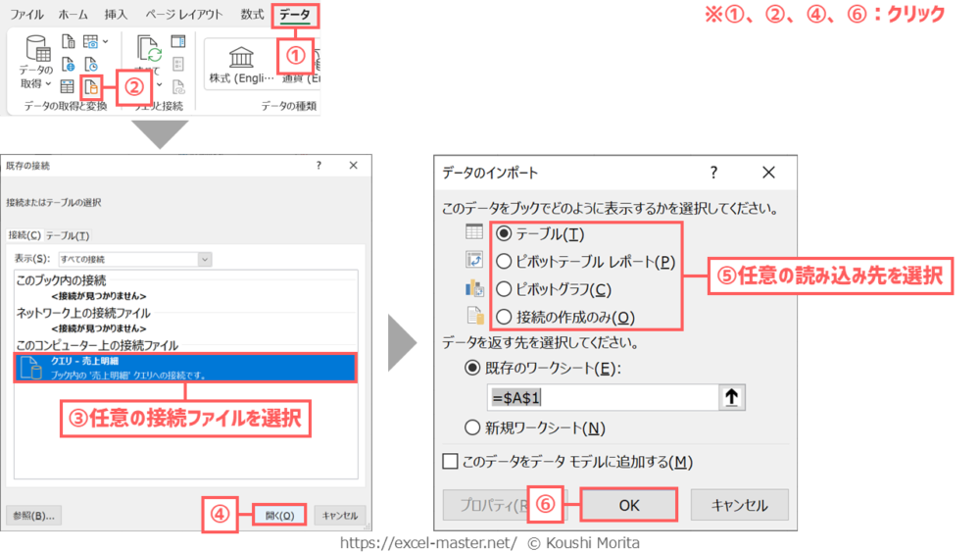This screenshot has height=552, width=980.
Task: Click the range collapse arrow beside =$A$1
Action: click(x=732, y=397)
